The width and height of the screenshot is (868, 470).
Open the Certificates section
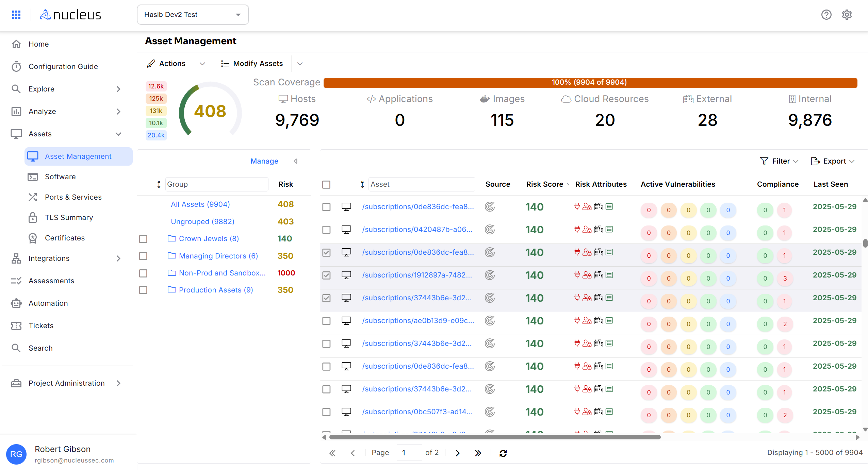pos(65,238)
